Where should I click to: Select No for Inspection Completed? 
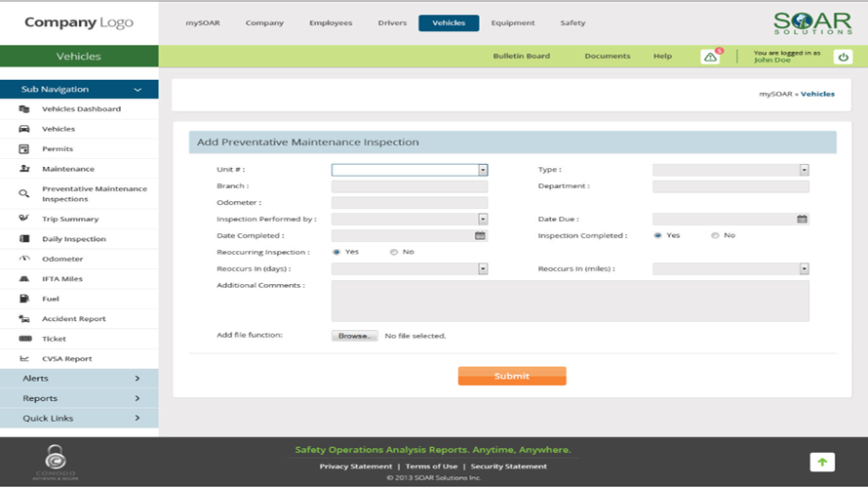click(715, 236)
